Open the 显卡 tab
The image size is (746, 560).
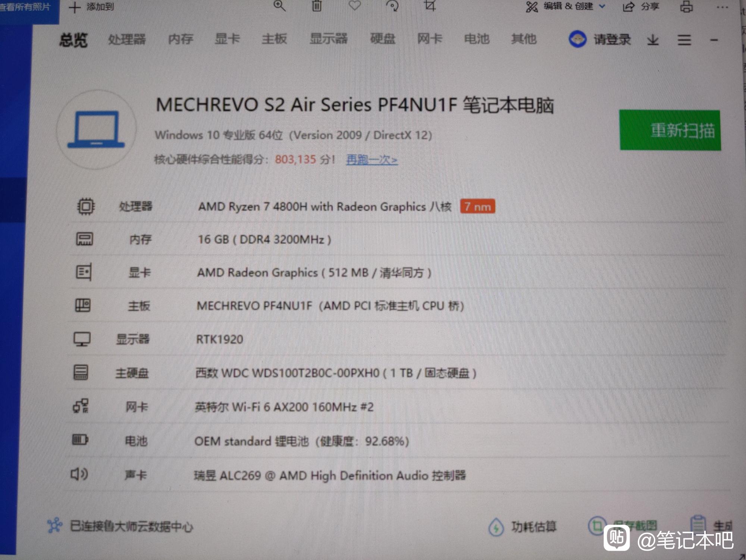[x=227, y=38]
